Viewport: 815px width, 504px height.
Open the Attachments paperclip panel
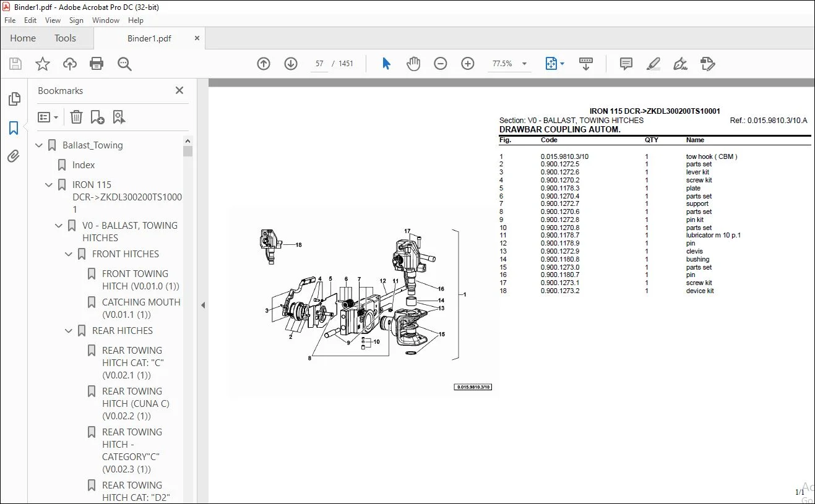14,156
